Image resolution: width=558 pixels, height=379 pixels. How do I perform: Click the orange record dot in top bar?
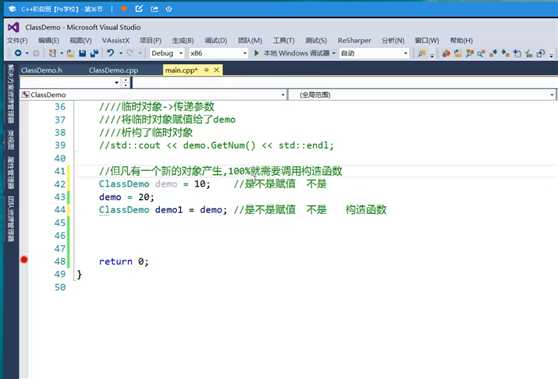[123, 9]
